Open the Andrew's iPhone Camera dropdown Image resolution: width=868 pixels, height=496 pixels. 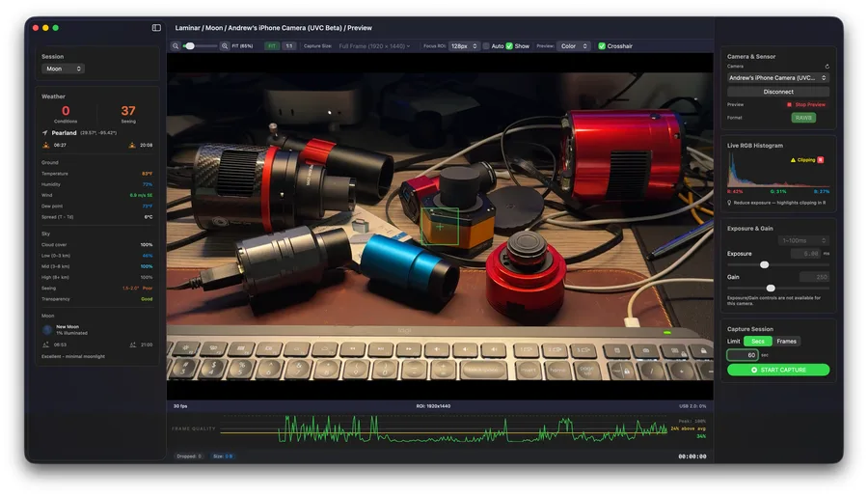(x=777, y=77)
